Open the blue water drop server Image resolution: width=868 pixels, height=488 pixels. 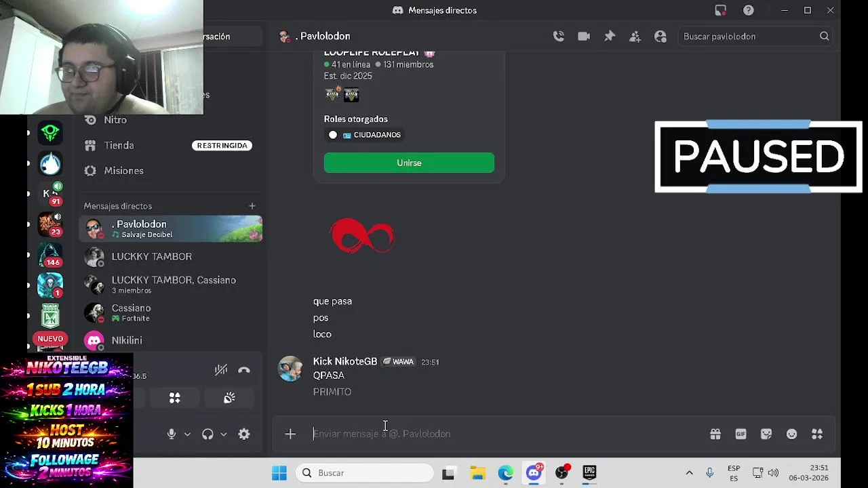(x=50, y=163)
